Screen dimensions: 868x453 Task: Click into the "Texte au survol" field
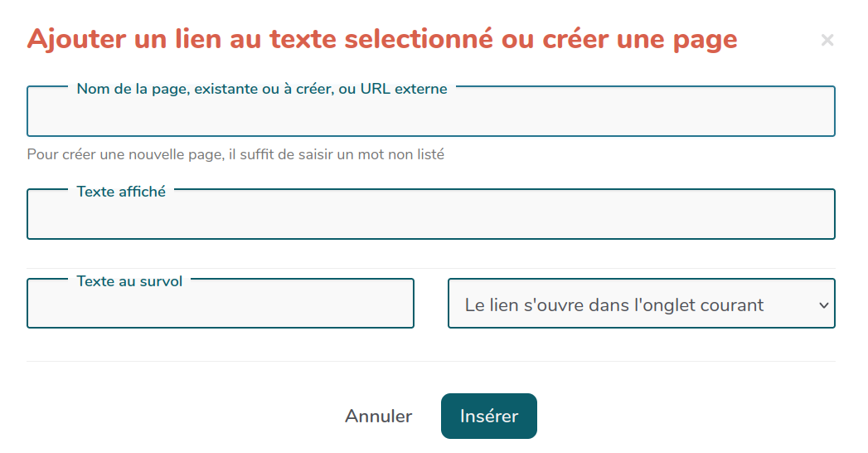[220, 308]
